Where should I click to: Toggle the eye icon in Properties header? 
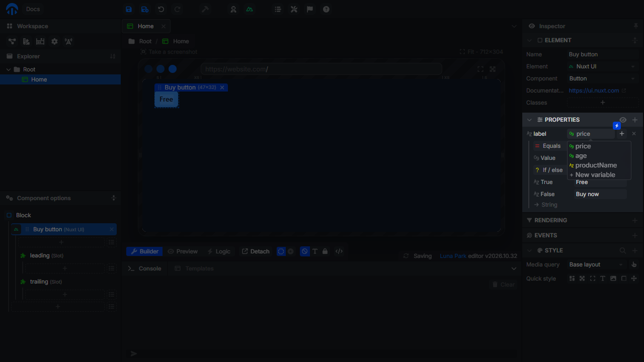point(623,120)
